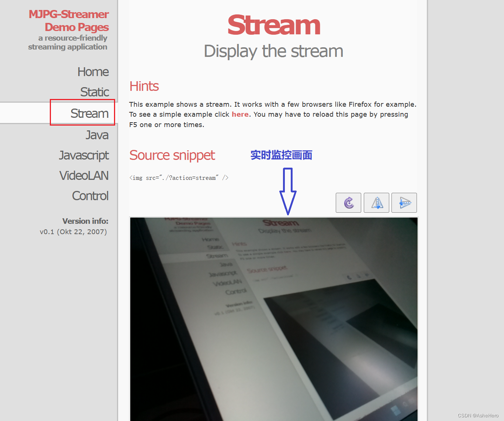Follow the red 'here' link
Screen dimensions: 504x421
[240, 114]
